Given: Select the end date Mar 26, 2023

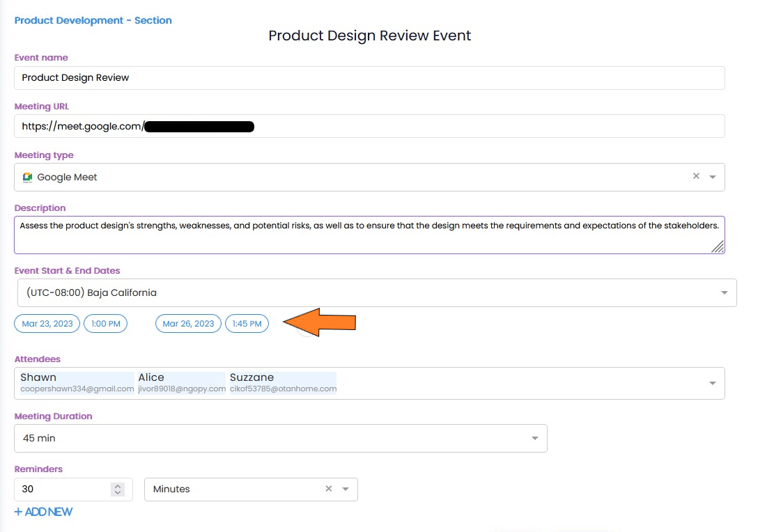Looking at the screenshot, I should coord(187,323).
